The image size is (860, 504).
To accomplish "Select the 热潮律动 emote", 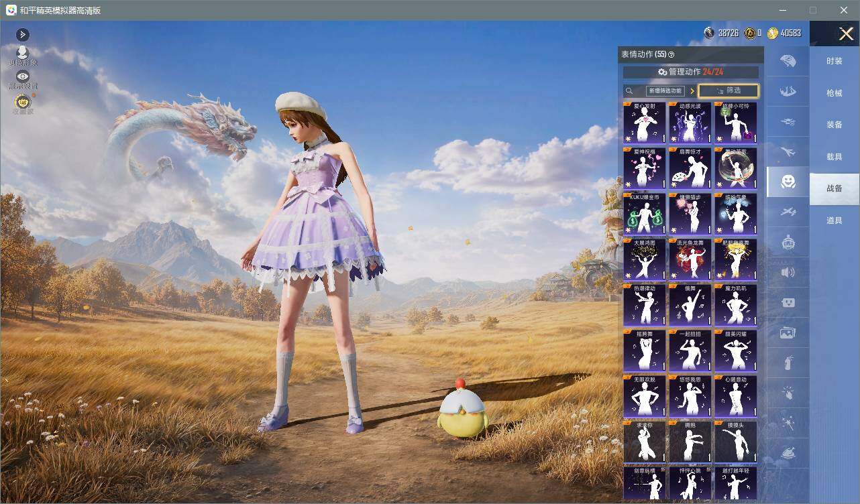I will pos(645,305).
